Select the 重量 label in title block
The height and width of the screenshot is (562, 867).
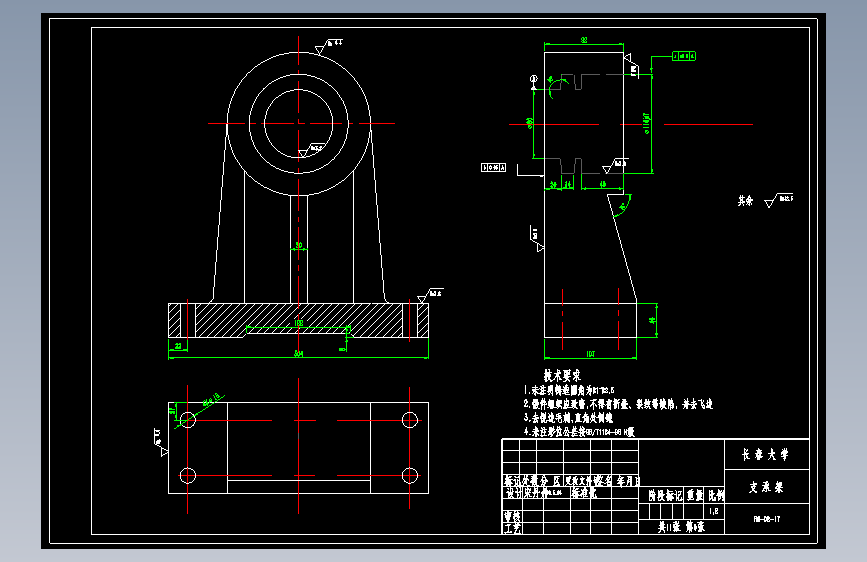(694, 496)
